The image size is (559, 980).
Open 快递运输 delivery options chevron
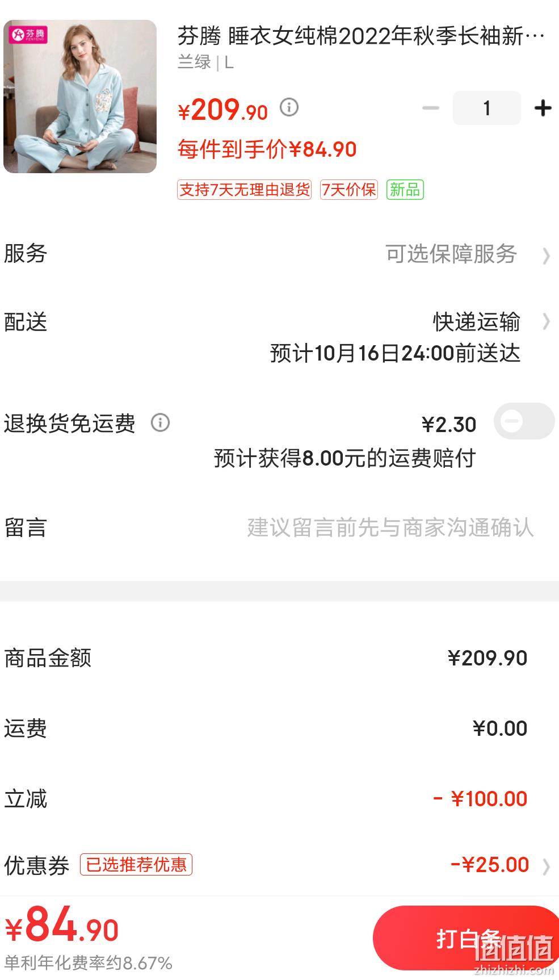pos(546,321)
